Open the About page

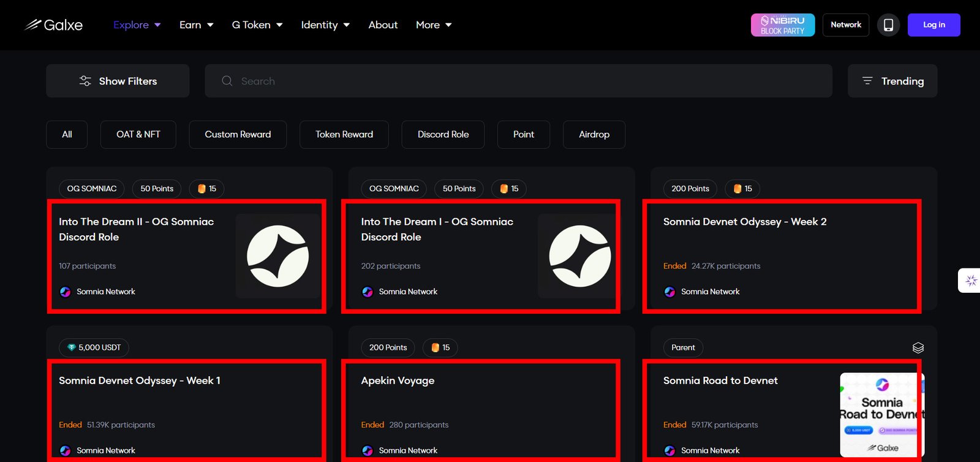coord(383,25)
